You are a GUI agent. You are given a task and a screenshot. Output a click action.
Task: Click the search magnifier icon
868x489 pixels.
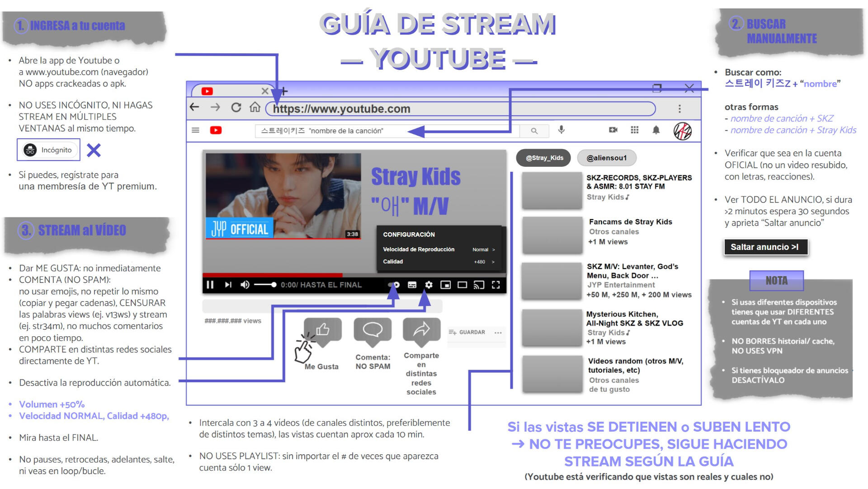[534, 131]
